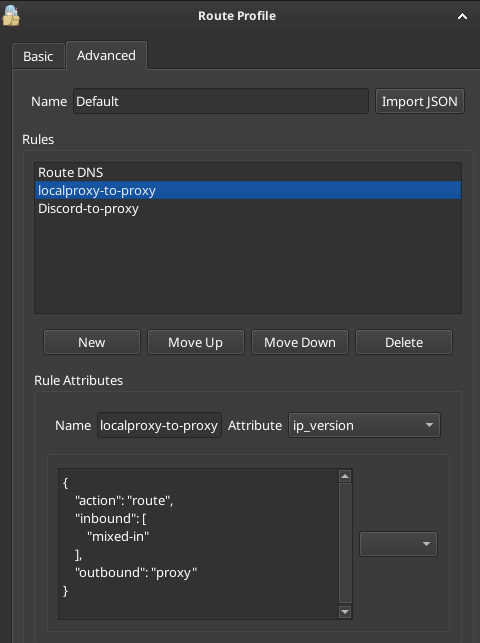Viewport: 480px width, 643px height.
Task: Switch to the Advanced tab
Action: click(x=106, y=55)
